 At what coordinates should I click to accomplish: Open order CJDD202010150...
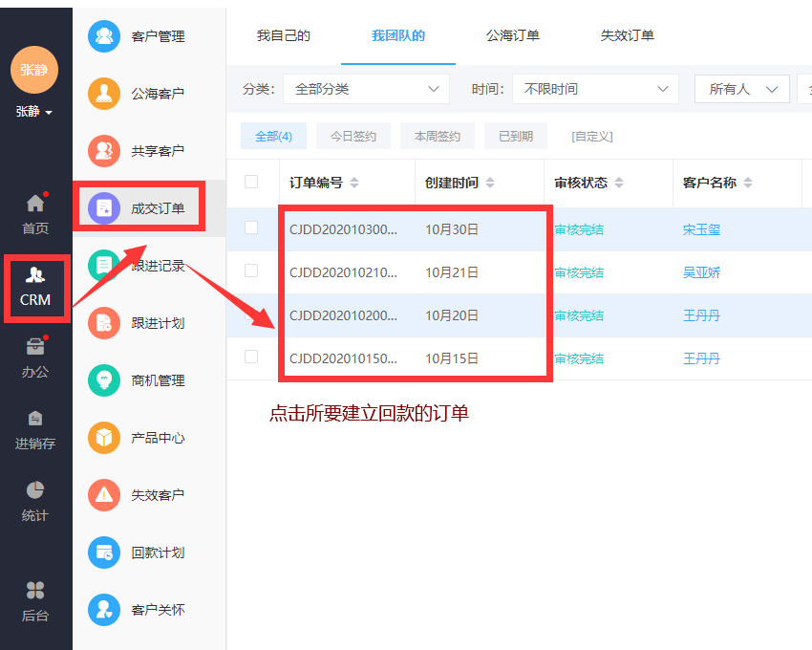343,358
